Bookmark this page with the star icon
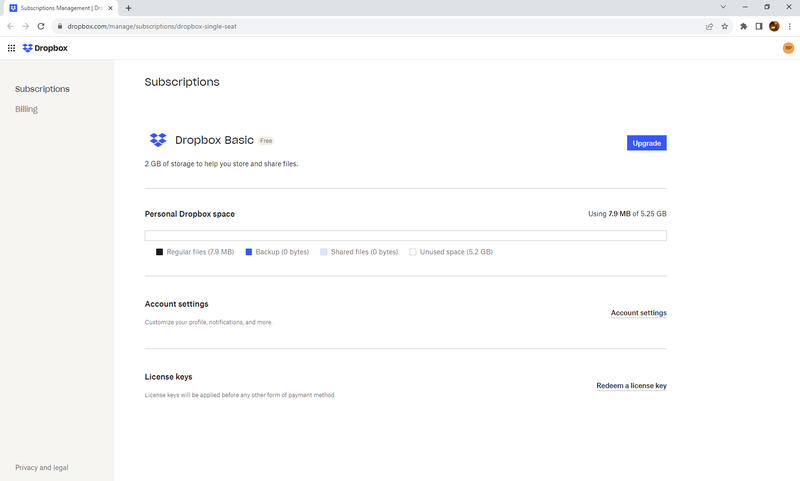 coord(725,26)
